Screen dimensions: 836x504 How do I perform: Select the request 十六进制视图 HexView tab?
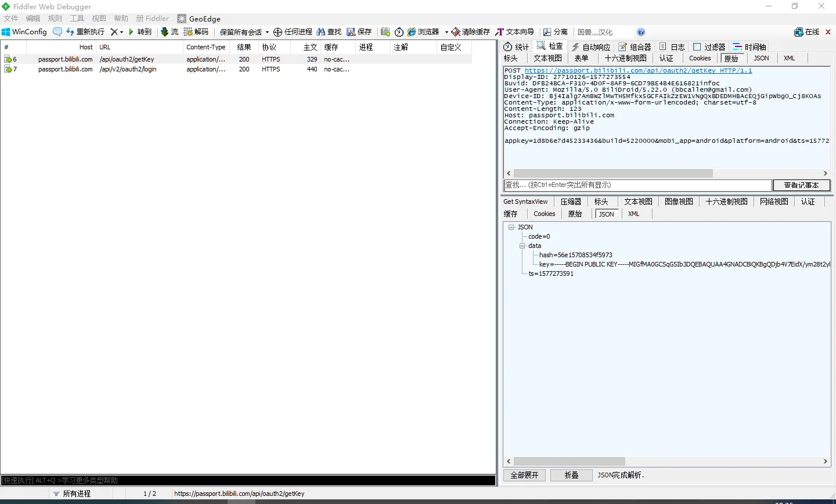tap(625, 58)
